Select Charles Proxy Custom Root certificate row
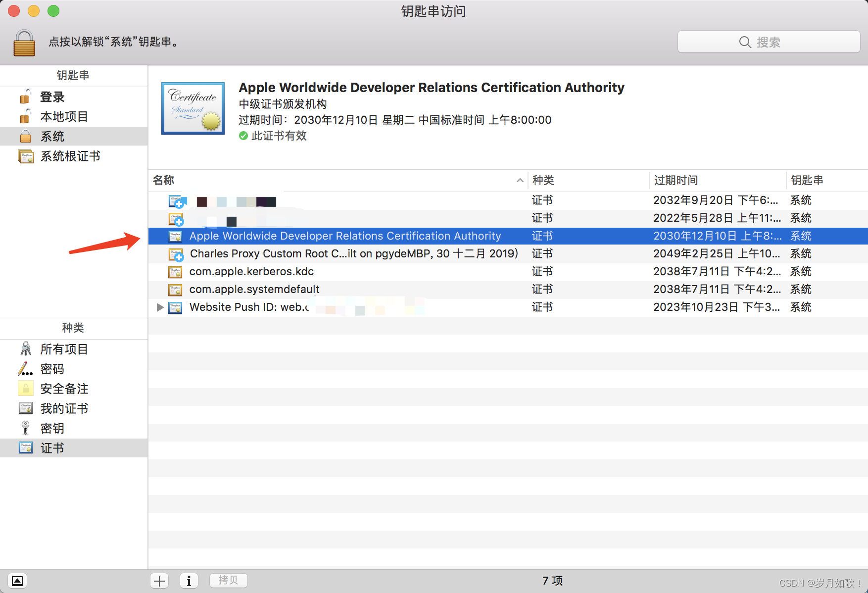This screenshot has height=593, width=868. pyautogui.click(x=508, y=254)
